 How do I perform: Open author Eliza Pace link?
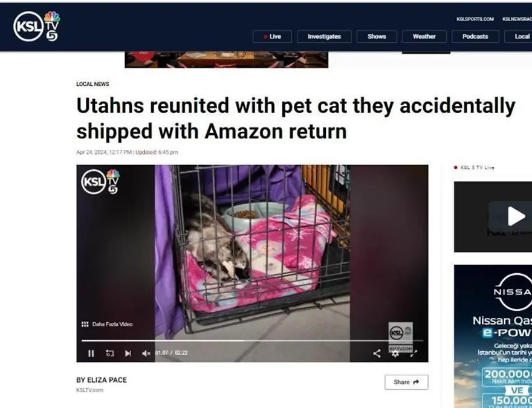[x=102, y=380]
